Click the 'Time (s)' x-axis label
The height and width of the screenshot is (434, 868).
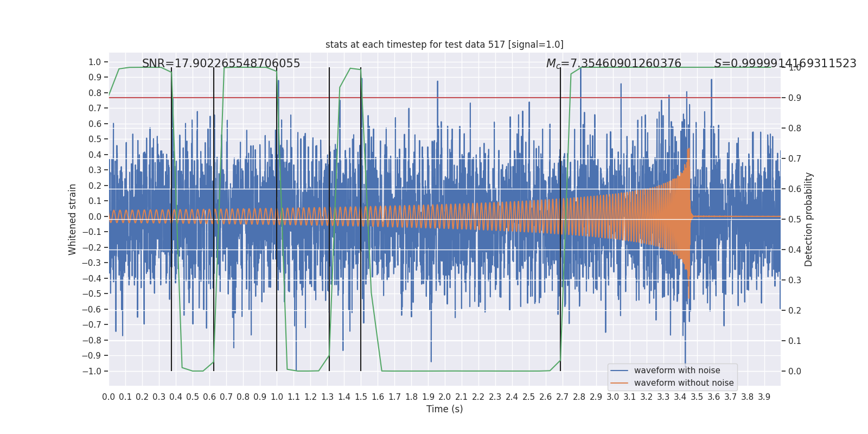(444, 409)
